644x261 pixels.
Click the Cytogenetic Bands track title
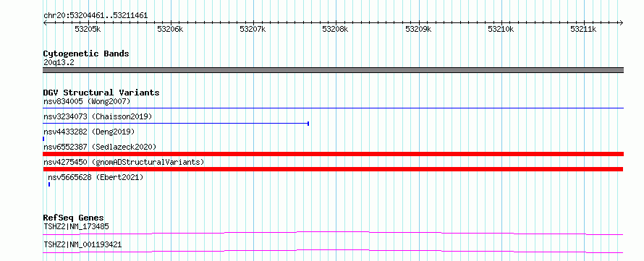[86, 54]
